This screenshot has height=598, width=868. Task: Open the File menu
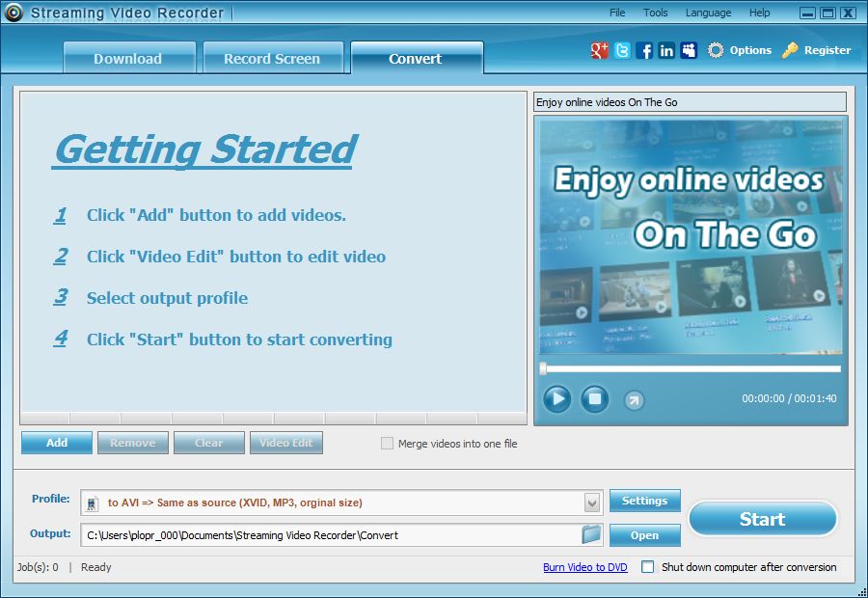tap(616, 13)
